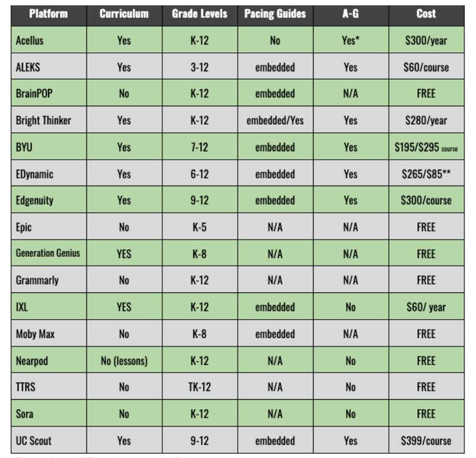
Task: Click the Curriculum column header
Action: tap(124, 13)
